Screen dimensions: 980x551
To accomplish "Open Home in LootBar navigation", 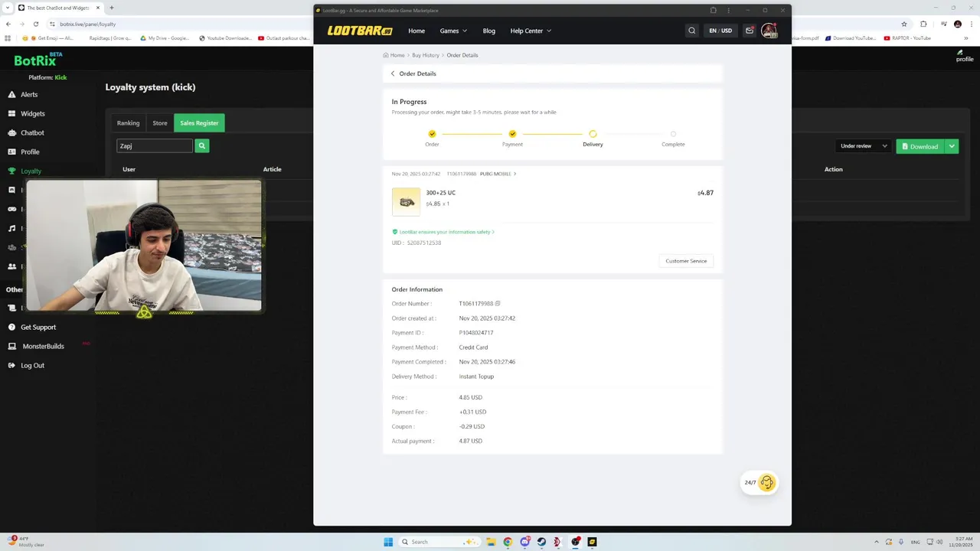I will point(416,31).
